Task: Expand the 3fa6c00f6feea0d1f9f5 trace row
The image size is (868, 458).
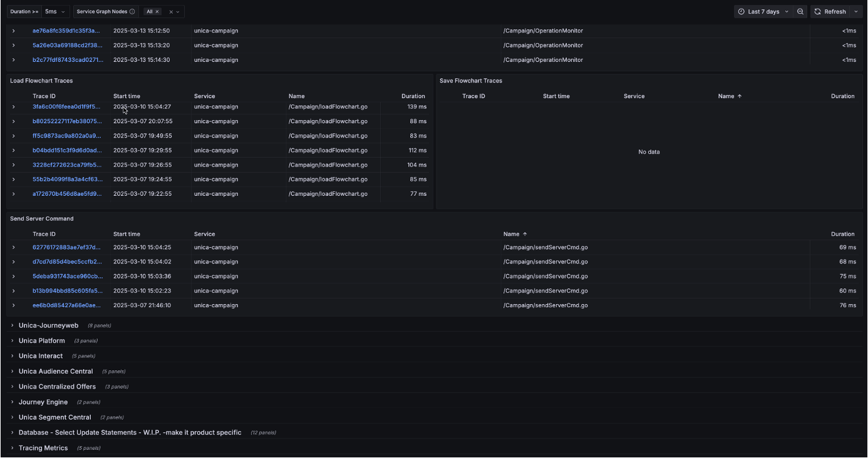Action: coord(13,107)
